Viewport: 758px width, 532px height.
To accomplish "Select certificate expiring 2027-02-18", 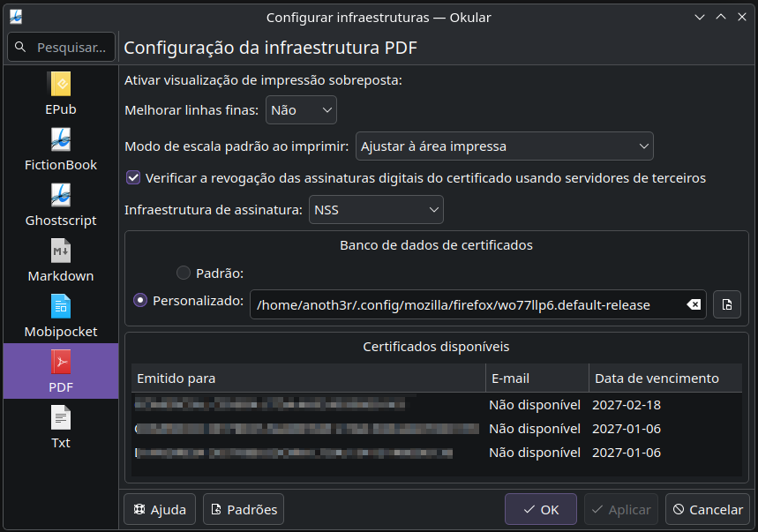I will point(437,404).
